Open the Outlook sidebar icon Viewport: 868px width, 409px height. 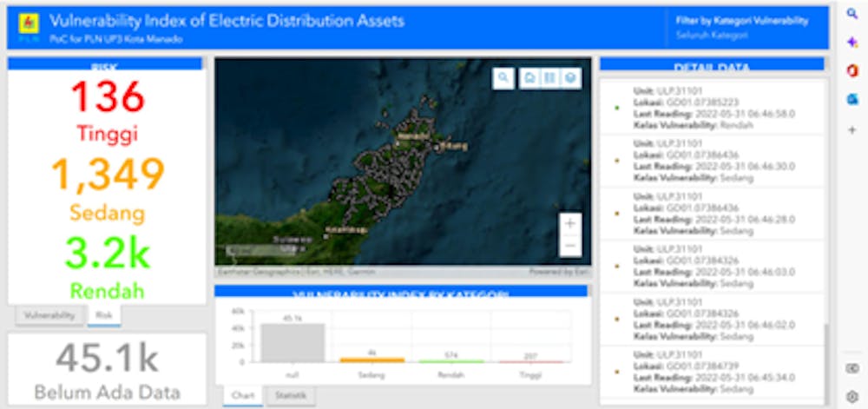pyautogui.click(x=852, y=100)
